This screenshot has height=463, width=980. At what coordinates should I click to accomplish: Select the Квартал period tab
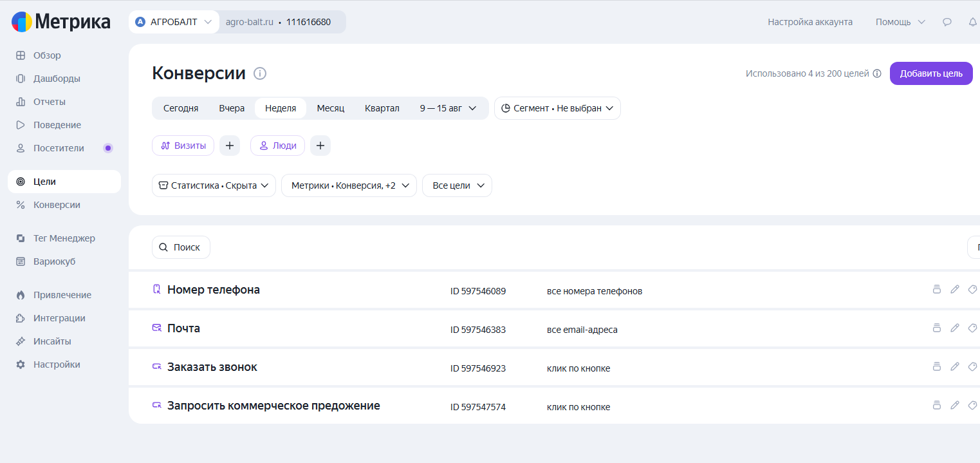[x=382, y=108]
